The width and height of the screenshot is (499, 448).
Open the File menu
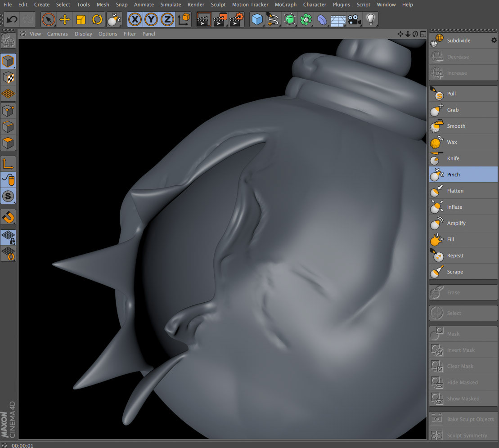click(x=8, y=4)
